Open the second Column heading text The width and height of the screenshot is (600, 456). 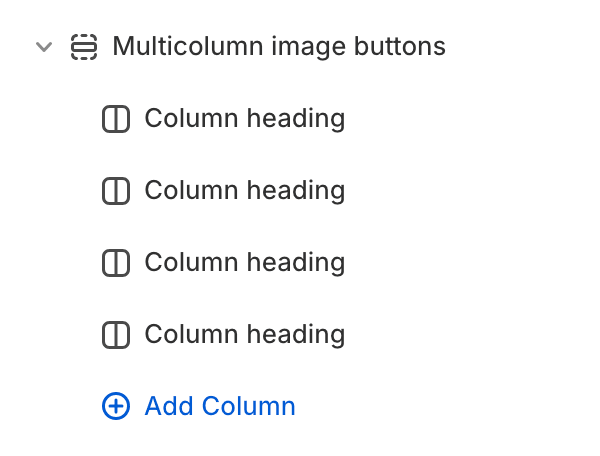click(245, 191)
